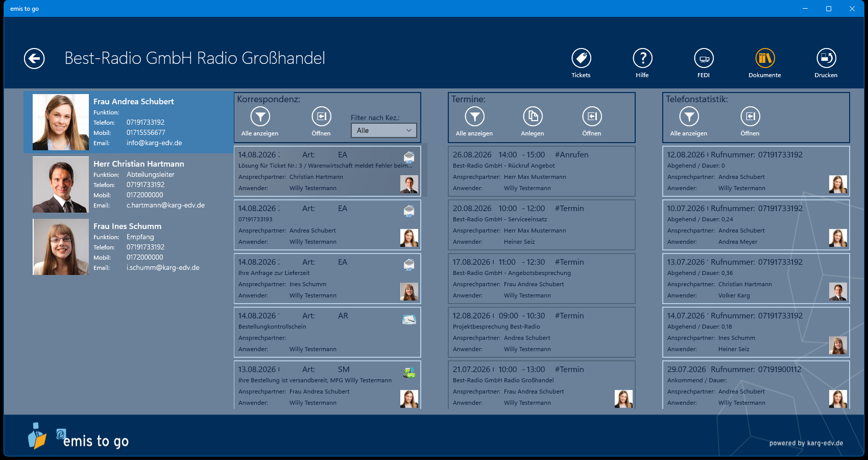
Task: Click the Drucken print icon
Action: (826, 58)
